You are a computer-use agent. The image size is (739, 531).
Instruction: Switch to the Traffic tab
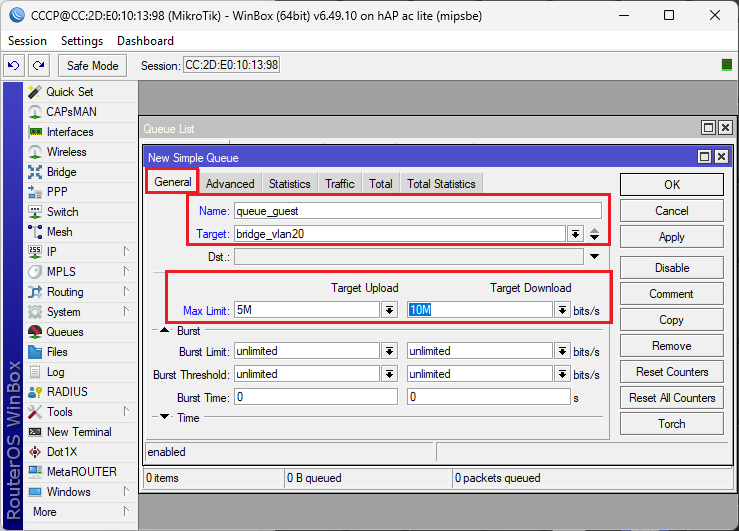point(340,184)
